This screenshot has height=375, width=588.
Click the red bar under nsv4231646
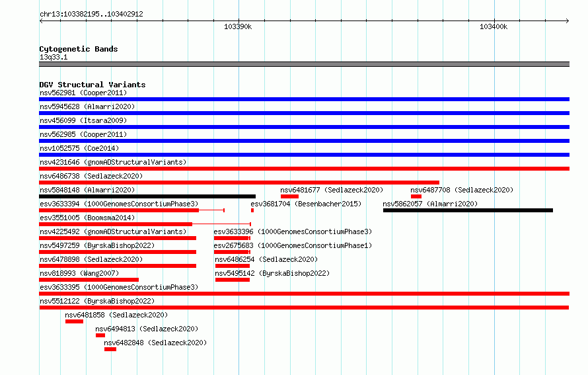coord(304,169)
